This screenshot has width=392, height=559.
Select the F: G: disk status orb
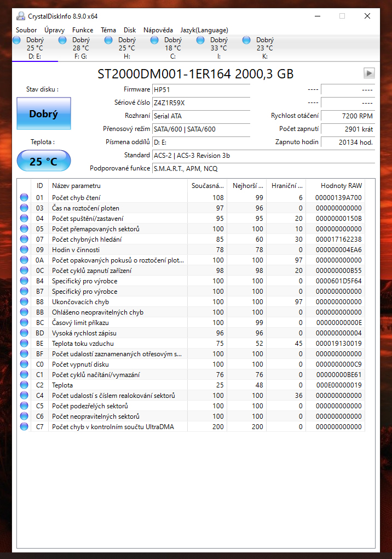click(x=62, y=40)
